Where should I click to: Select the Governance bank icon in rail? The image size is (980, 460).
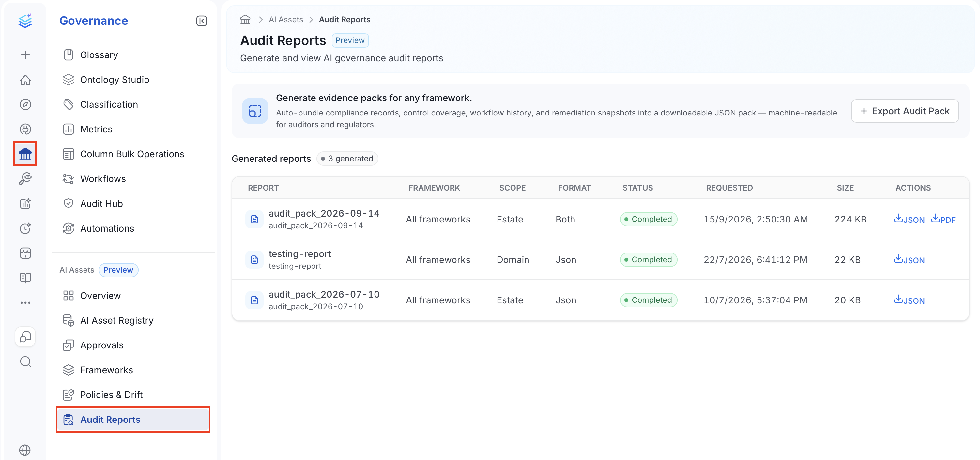point(25,154)
